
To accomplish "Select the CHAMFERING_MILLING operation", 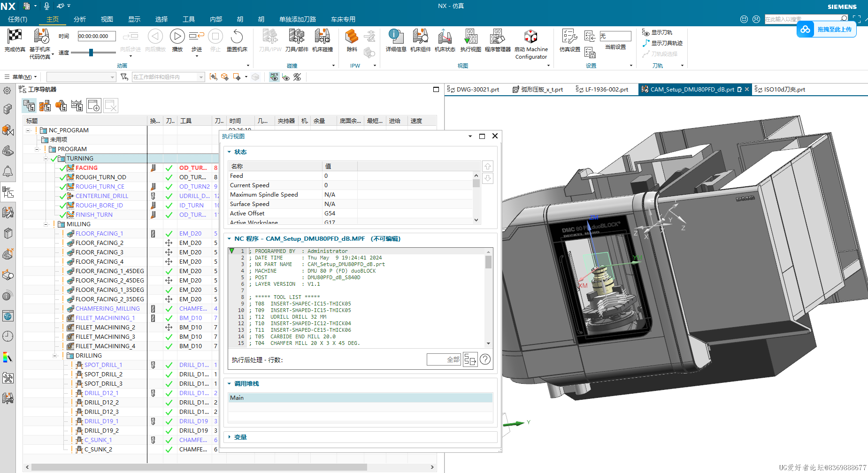I will [x=108, y=309].
